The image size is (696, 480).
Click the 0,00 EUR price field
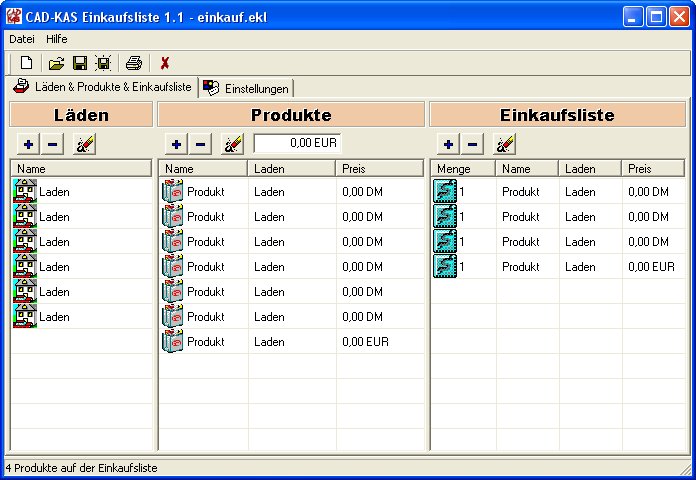tap(298, 143)
